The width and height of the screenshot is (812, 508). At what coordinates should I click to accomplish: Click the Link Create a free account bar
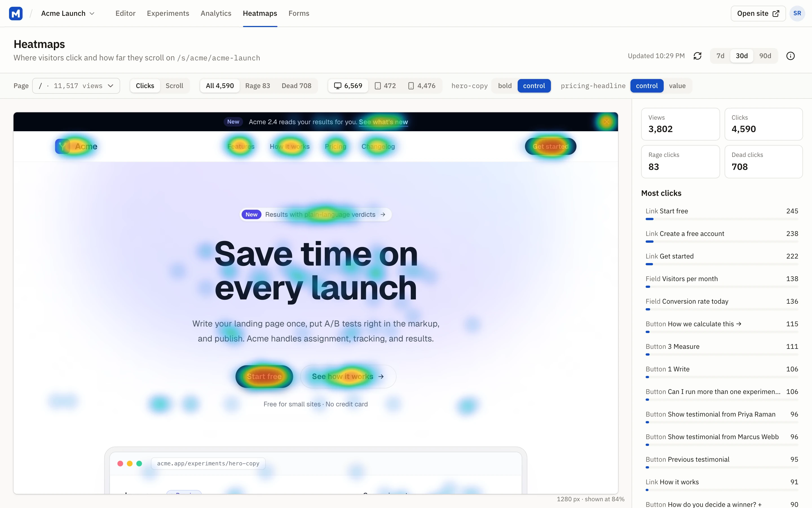pos(722,242)
